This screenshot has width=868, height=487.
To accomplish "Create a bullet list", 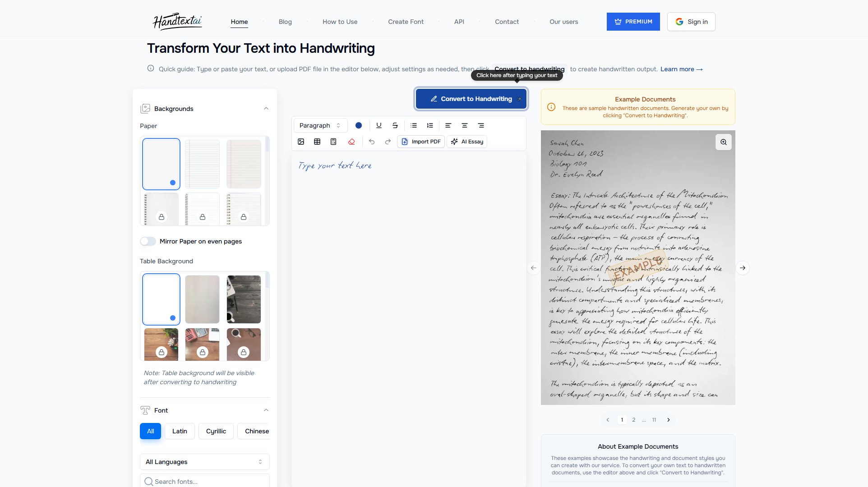I will (x=413, y=125).
